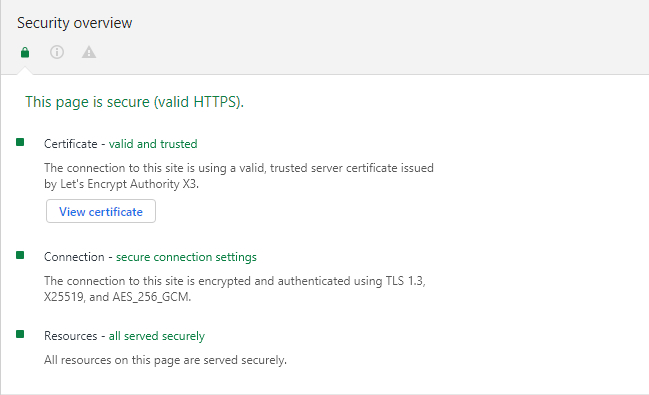
Task: Click the 'This page is secure' heading
Action: point(135,102)
